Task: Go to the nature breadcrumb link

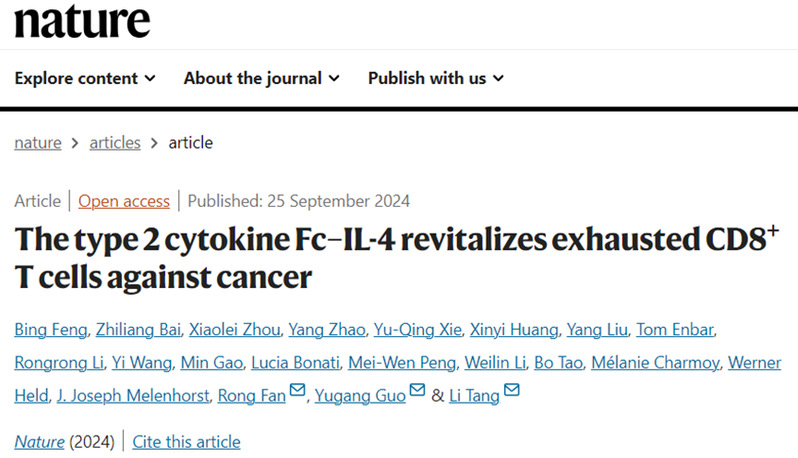Action: point(38,142)
